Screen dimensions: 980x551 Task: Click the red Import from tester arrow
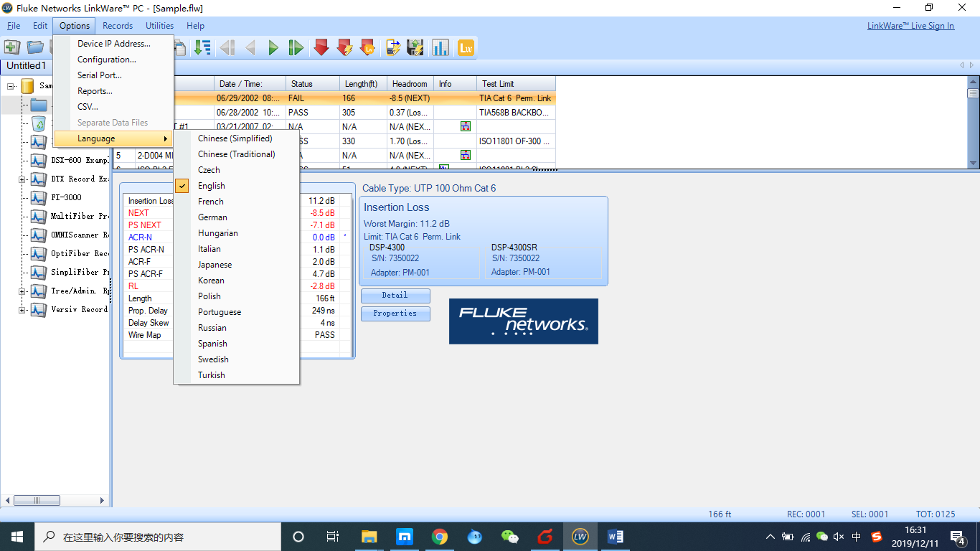coord(321,48)
